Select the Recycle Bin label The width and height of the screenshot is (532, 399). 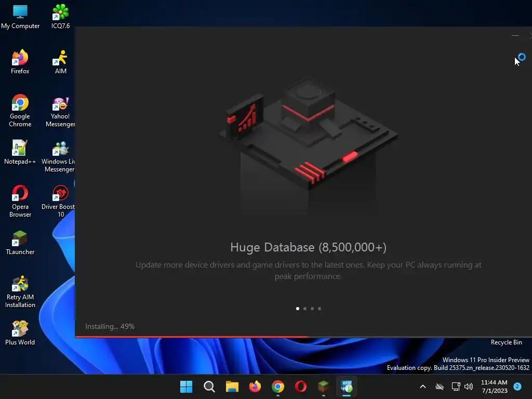click(506, 342)
